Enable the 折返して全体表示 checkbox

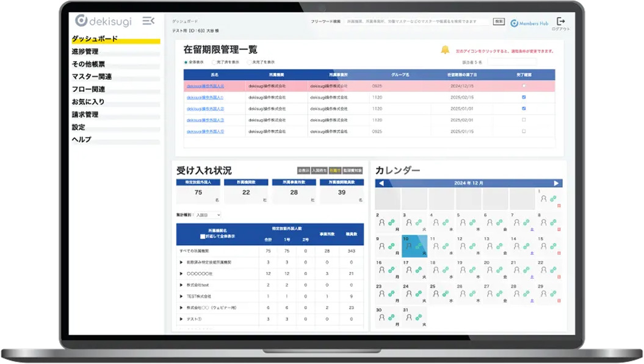click(201, 237)
